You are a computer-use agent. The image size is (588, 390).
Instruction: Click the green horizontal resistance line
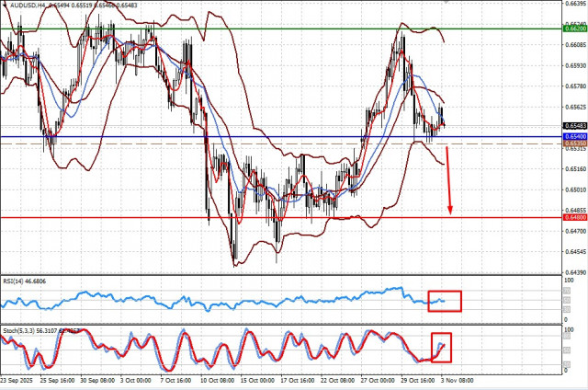click(281, 29)
